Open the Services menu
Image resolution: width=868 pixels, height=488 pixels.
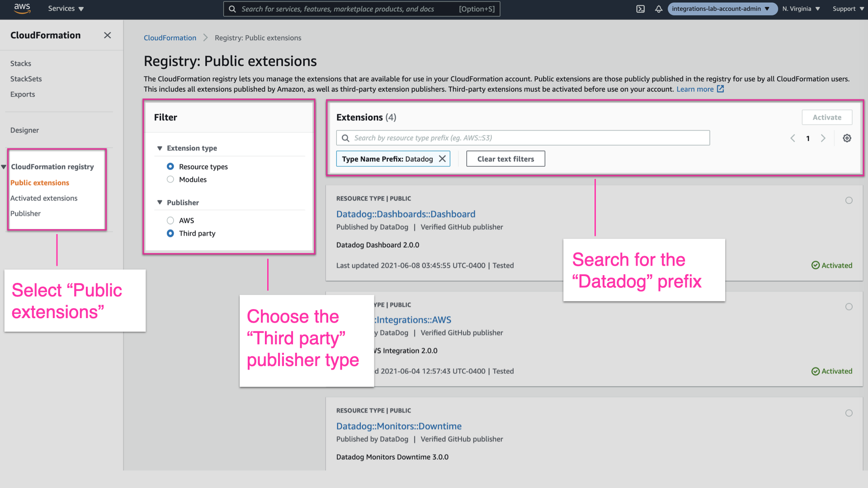(x=65, y=9)
